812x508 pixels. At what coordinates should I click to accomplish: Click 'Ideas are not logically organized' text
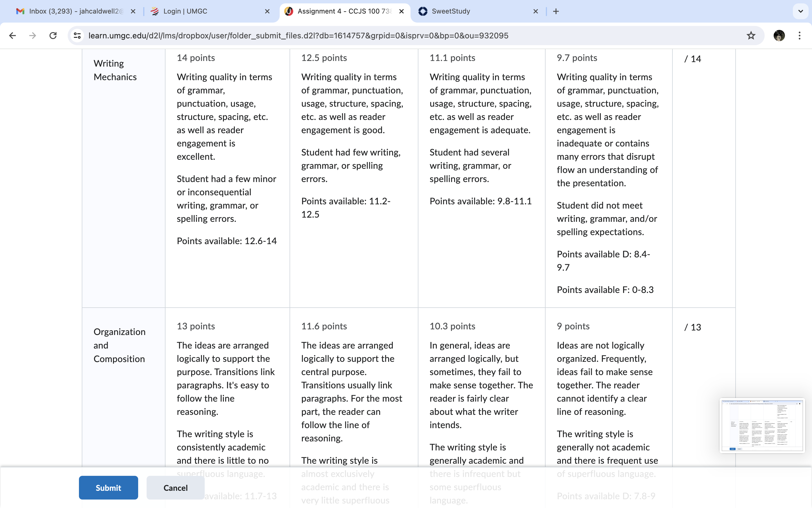click(605, 378)
